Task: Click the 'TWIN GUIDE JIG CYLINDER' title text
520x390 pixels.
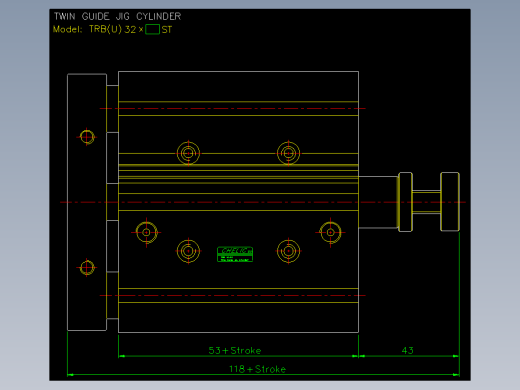Action: pos(117,16)
